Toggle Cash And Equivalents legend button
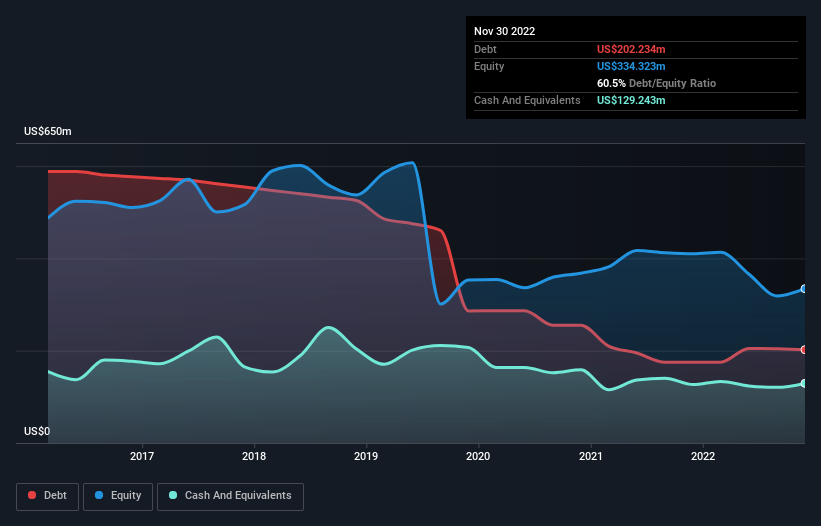This screenshot has width=821, height=526. tap(230, 496)
